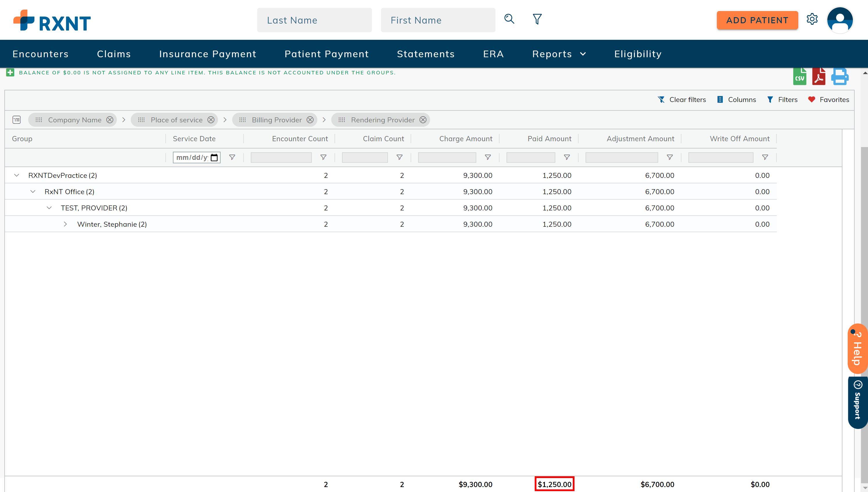
Task: Open calendar picker in Service Date filter
Action: (214, 158)
